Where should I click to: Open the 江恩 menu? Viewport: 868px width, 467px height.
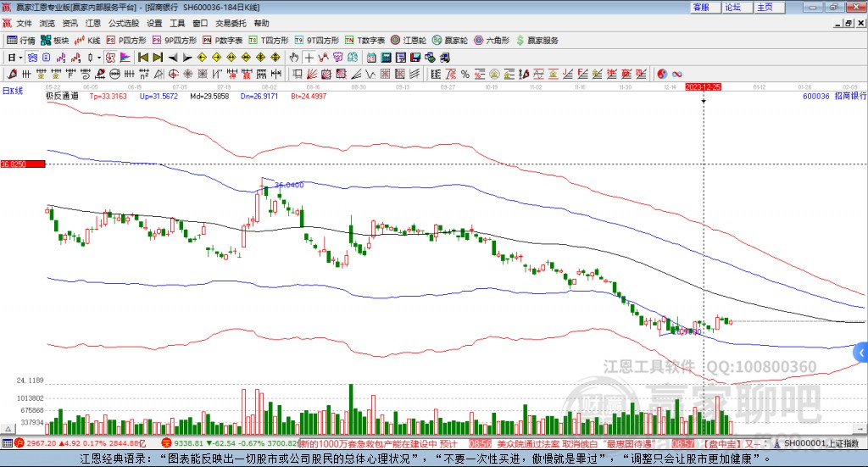coord(93,23)
